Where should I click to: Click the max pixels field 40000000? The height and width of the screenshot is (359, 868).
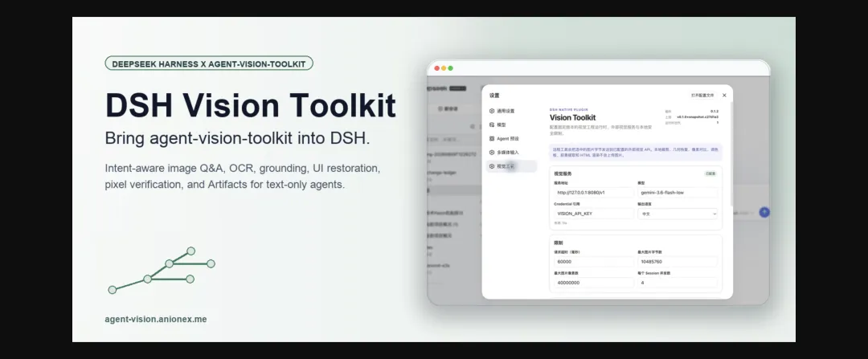(x=593, y=283)
